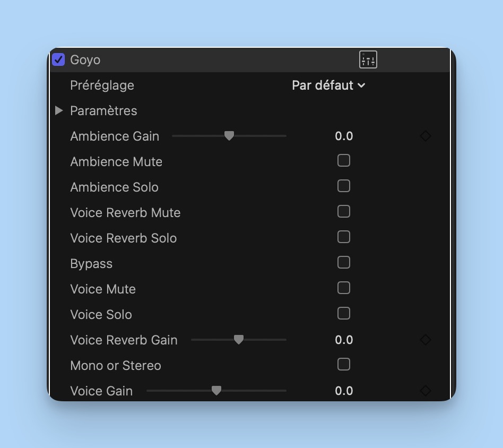
Task: Click the Voice Reverb Gain keyframe diamond
Action: [426, 340]
